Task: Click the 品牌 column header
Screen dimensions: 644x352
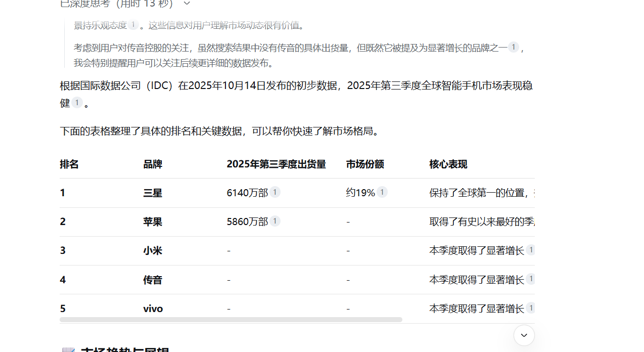Action: coord(153,164)
